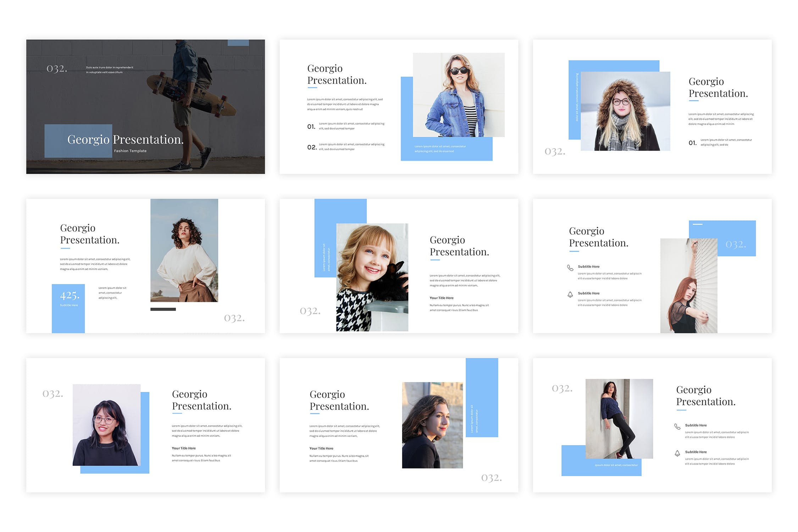Click the bell icon in blinds-photo slide
Screen dimensions: 798x532
point(570,294)
